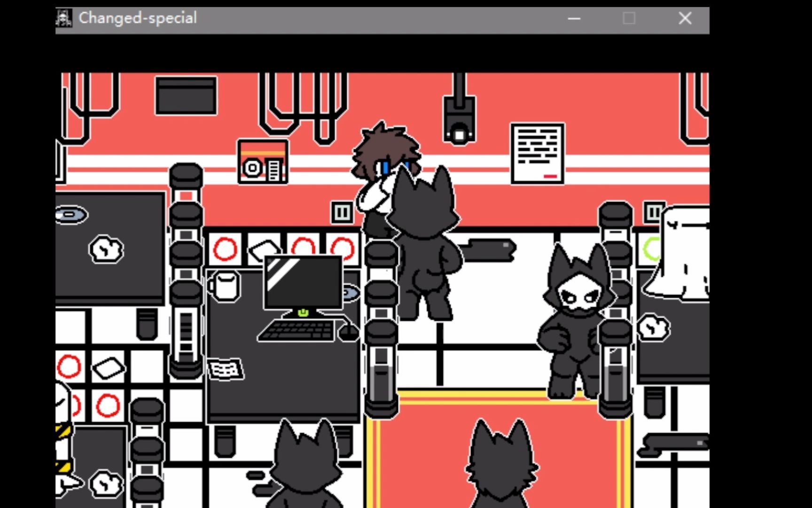This screenshot has height=508, width=812.
Task: Click the crumpled paper on the upper-left table
Action: click(x=106, y=249)
